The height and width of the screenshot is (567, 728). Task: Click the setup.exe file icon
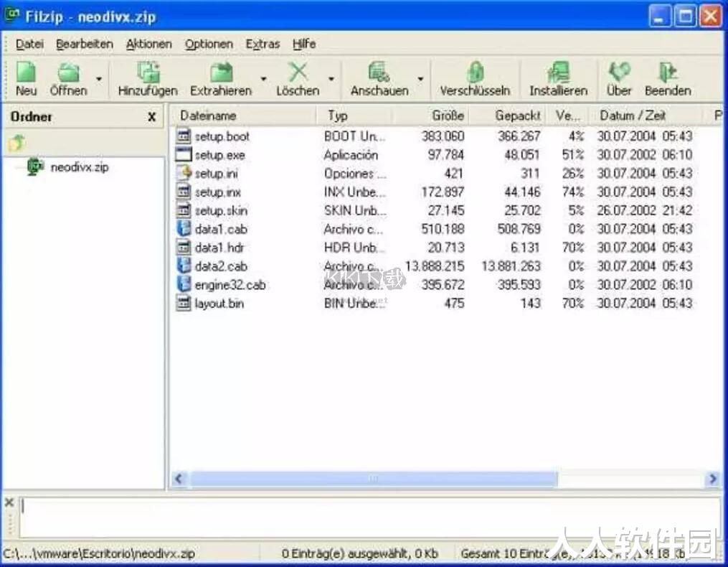(x=184, y=155)
